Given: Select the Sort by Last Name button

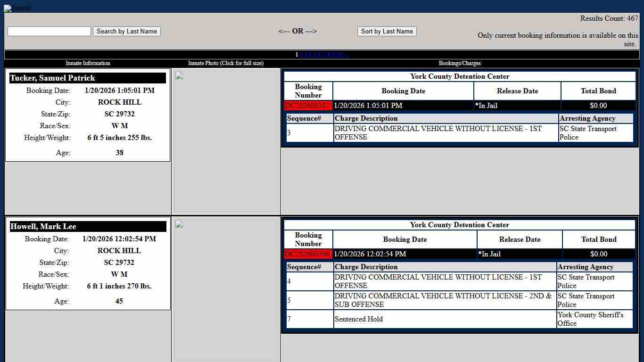Looking at the screenshot, I should pos(387,31).
